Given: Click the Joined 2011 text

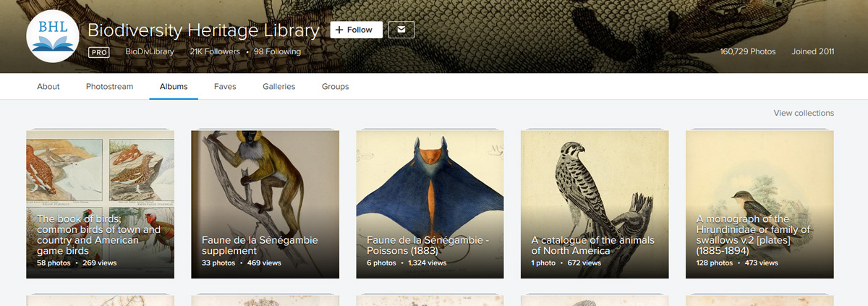Looking at the screenshot, I should tap(813, 52).
